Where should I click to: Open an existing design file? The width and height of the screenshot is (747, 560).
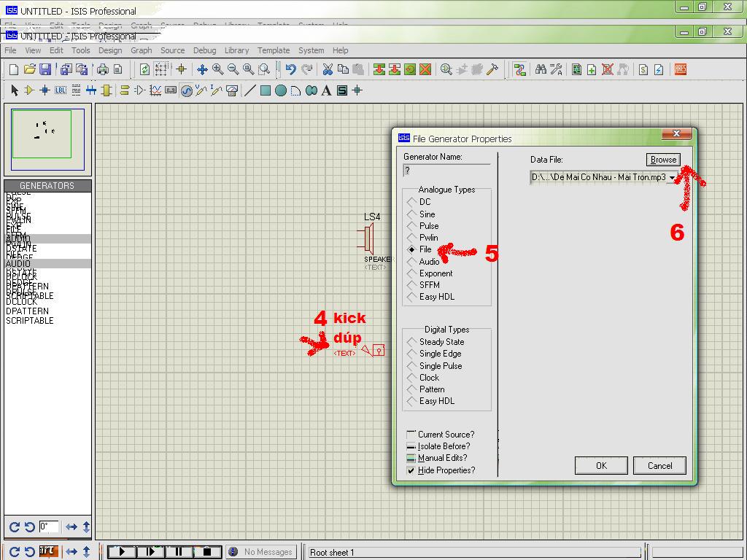[x=29, y=69]
